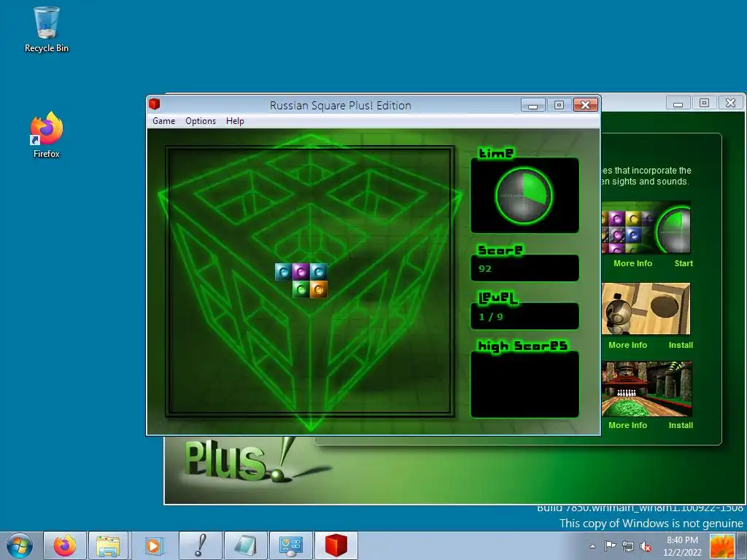This screenshot has width=747, height=560.
Task: Open the Options menu
Action: click(x=201, y=121)
